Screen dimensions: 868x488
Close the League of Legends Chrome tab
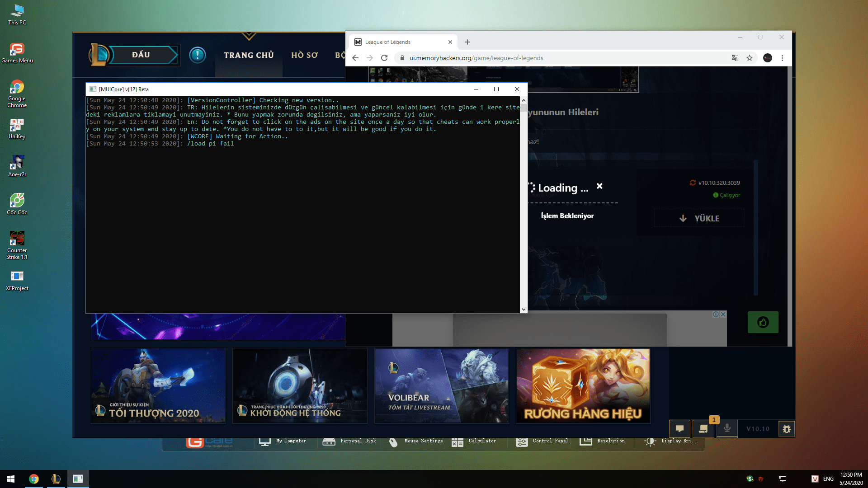coord(450,42)
